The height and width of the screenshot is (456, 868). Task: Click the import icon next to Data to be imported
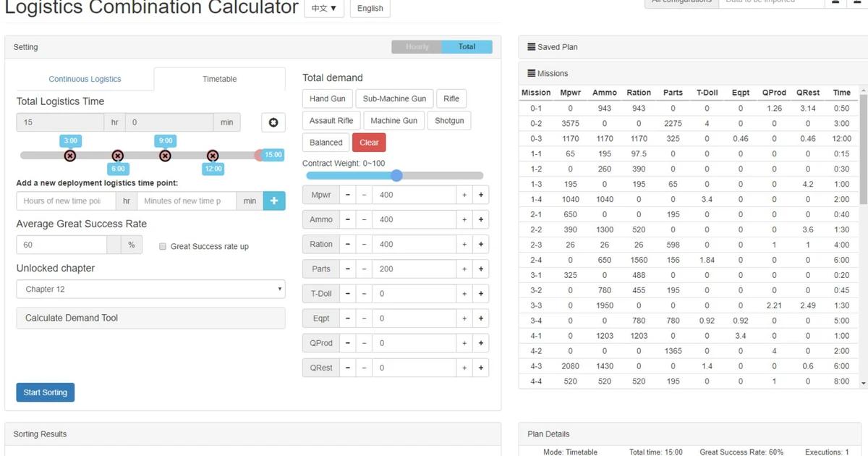coord(836,3)
